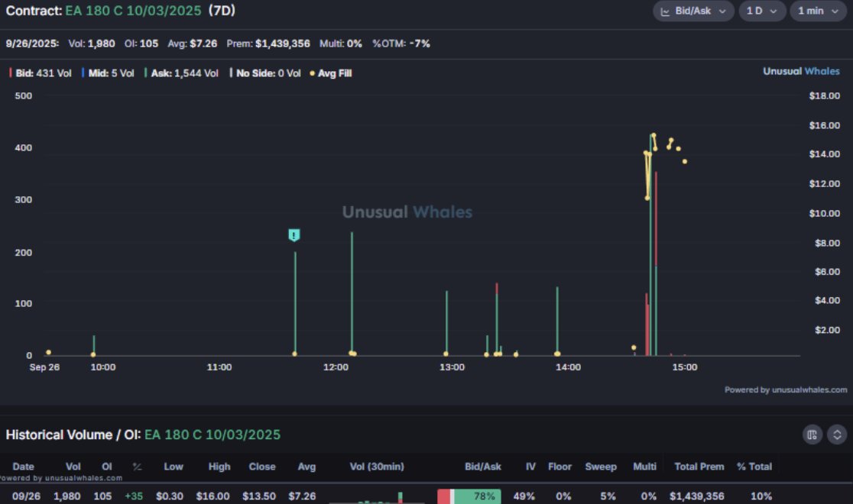Click the expand/collapse arrows icon in Historical Volume
The height and width of the screenshot is (504, 853).
pyautogui.click(x=836, y=435)
